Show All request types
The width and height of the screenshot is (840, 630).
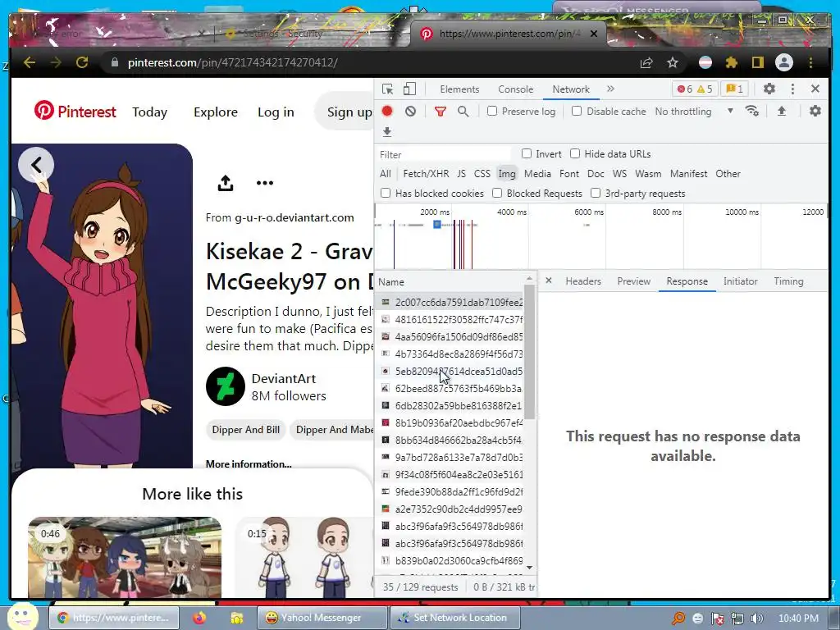tap(386, 174)
